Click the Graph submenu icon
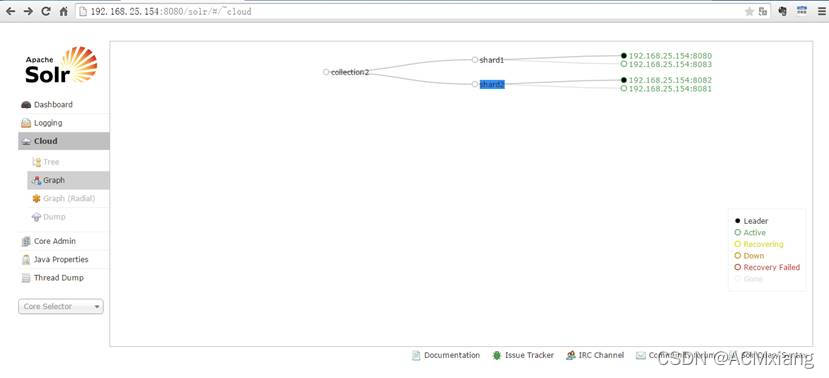The height and width of the screenshot is (378, 829). pyautogui.click(x=36, y=180)
